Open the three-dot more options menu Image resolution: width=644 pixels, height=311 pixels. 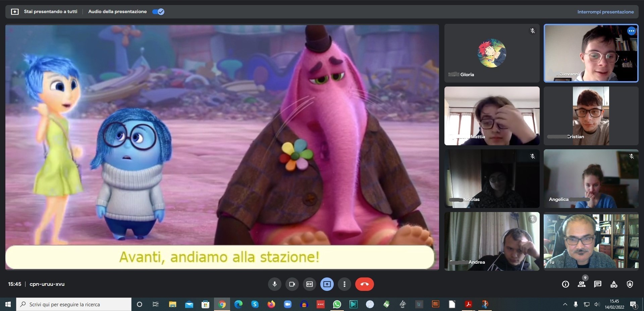pyautogui.click(x=344, y=284)
